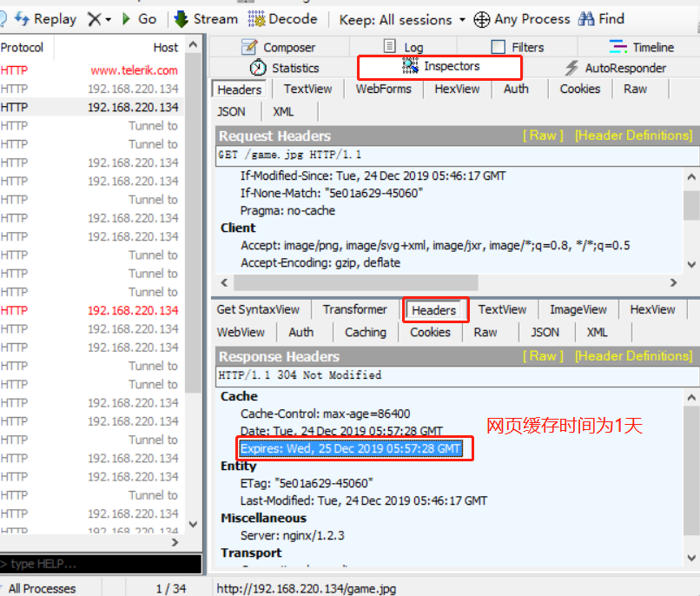Select the WebView response tab
The image size is (700, 596).
coord(241,332)
